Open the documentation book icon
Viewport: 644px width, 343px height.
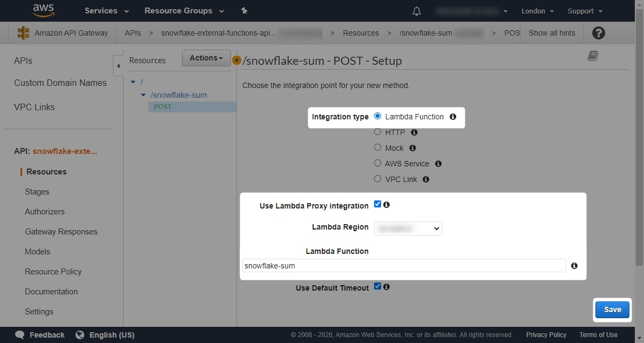tap(593, 56)
